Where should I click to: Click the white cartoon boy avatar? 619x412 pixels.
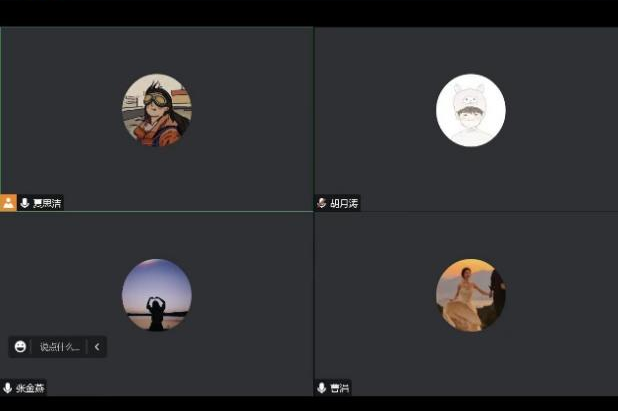(471, 110)
